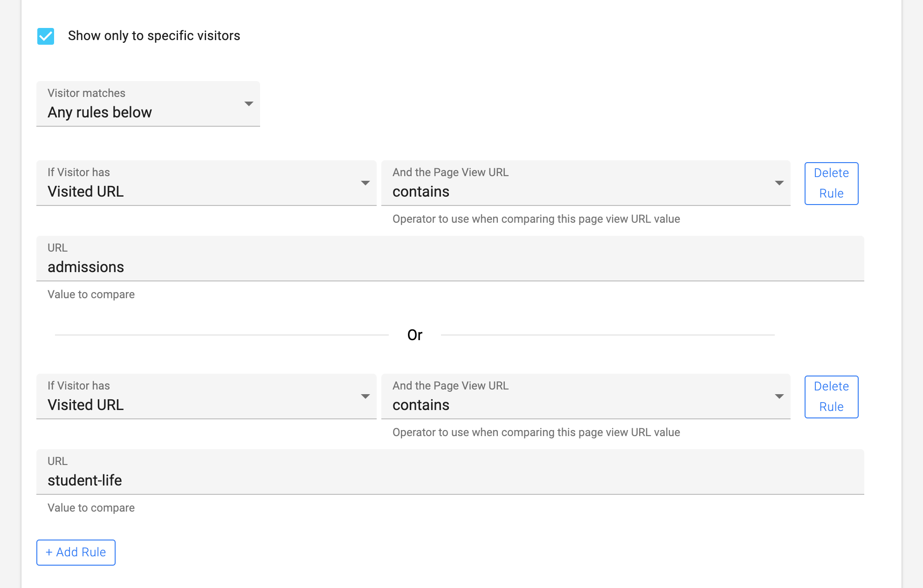
Task: Click the contains dropdown arrow in student-life rule
Action: click(779, 397)
